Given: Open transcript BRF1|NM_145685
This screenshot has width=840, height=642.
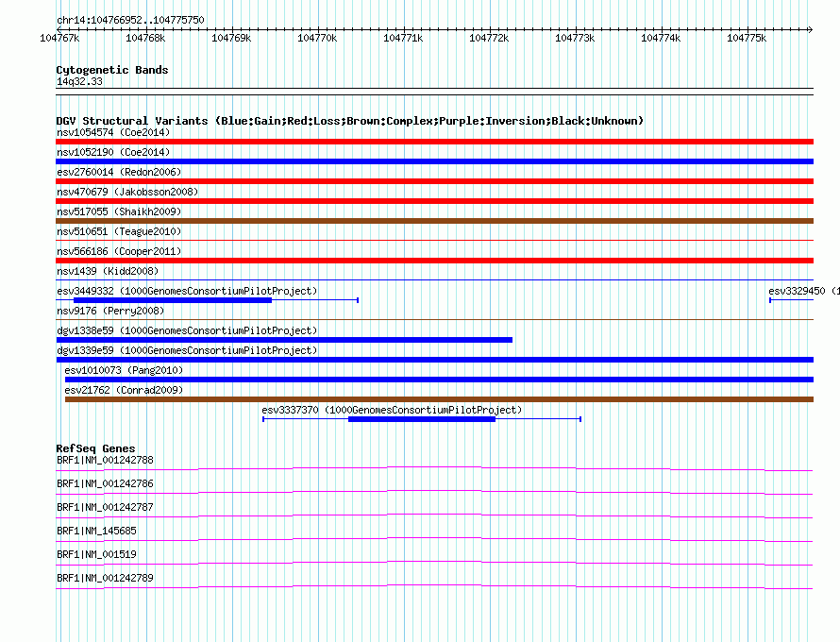Looking at the screenshot, I should (96, 532).
